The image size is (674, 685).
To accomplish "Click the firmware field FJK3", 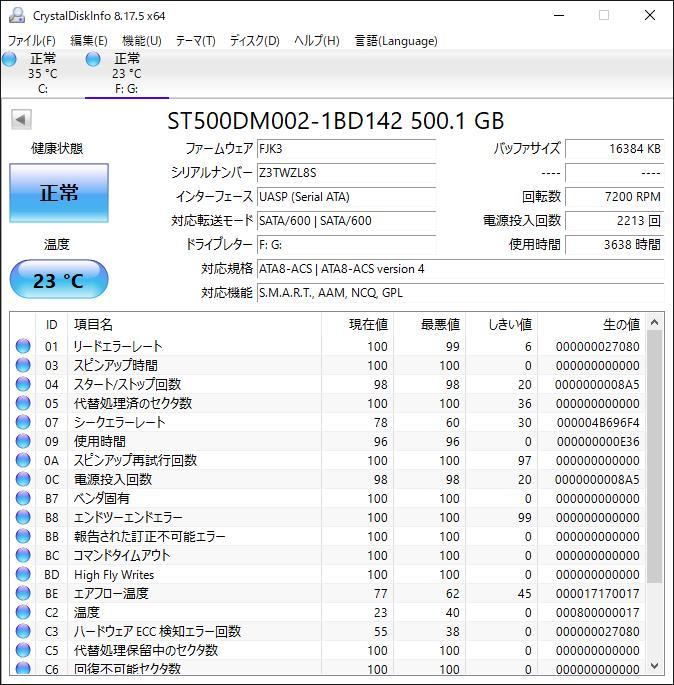I will click(x=346, y=149).
